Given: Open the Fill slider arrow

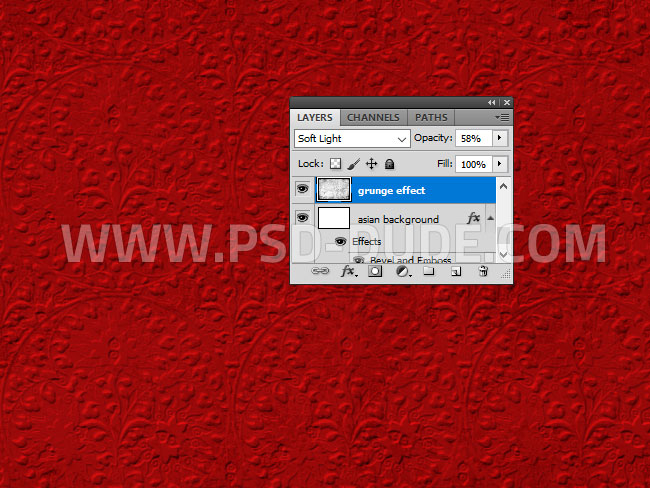Looking at the screenshot, I should coord(500,164).
